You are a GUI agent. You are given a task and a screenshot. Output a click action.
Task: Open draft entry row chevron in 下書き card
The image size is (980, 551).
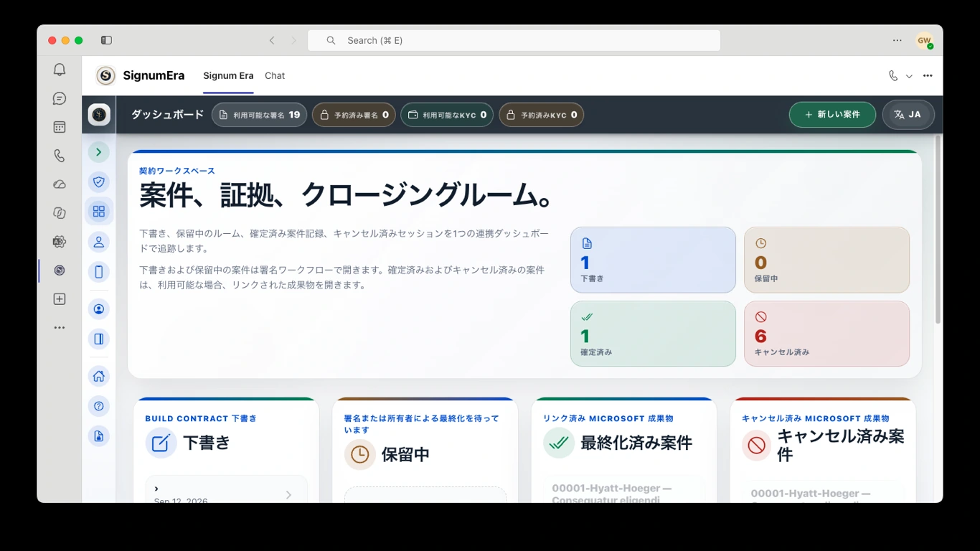[288, 494]
